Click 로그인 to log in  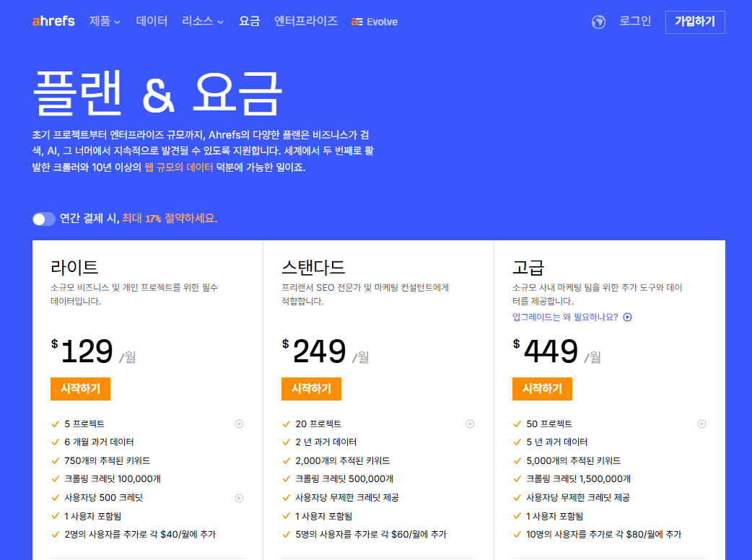pyautogui.click(x=634, y=22)
